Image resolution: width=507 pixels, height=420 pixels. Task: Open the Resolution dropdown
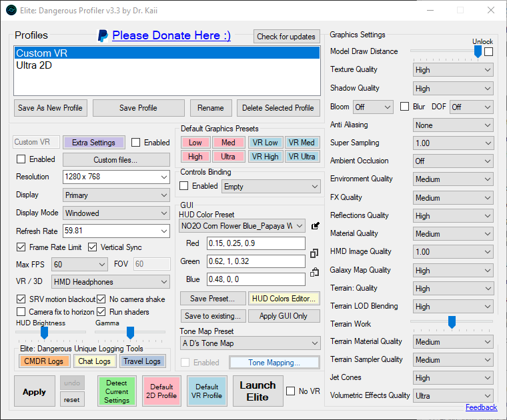116,177
